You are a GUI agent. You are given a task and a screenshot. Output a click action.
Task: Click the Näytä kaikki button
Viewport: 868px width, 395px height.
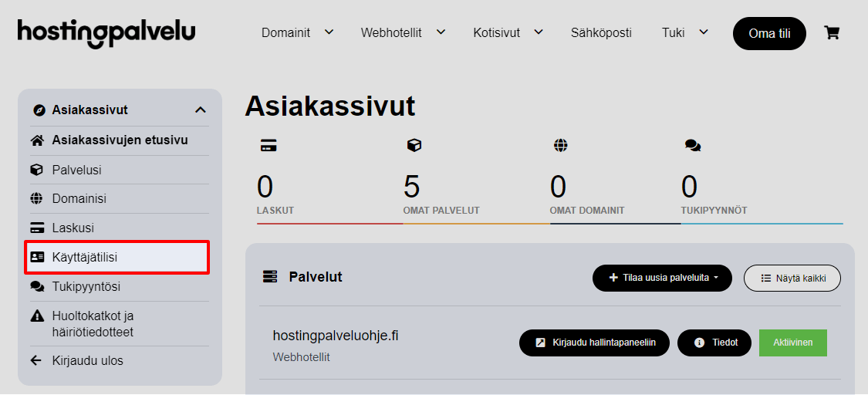[792, 278]
